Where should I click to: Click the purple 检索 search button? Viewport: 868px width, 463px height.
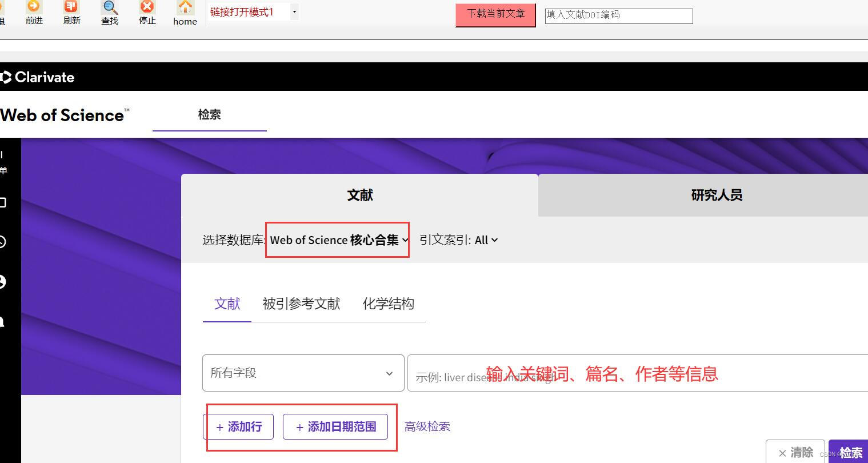(849, 452)
